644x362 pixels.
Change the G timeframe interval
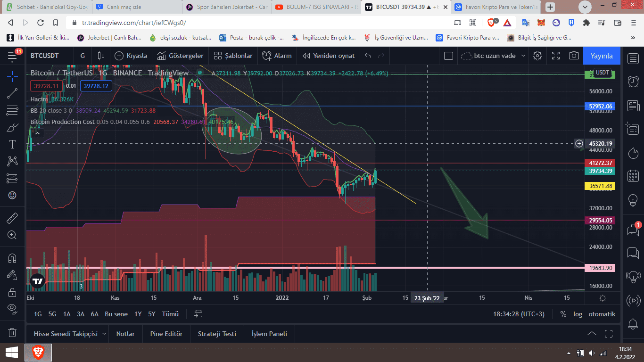point(83,56)
